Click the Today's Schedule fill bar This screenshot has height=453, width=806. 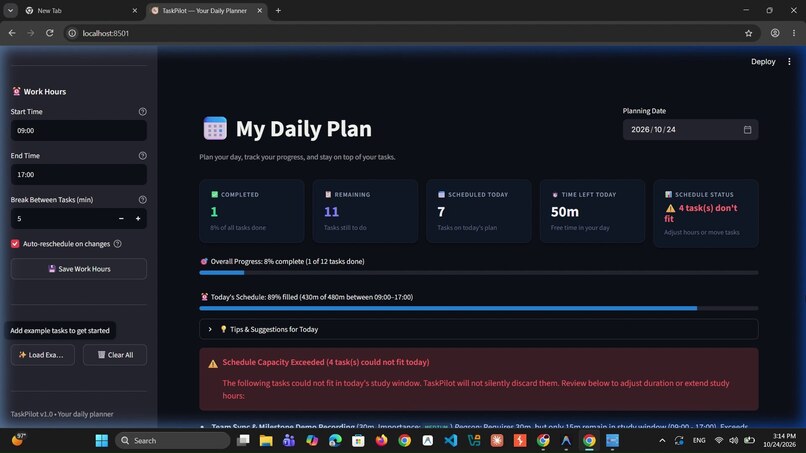479,309
